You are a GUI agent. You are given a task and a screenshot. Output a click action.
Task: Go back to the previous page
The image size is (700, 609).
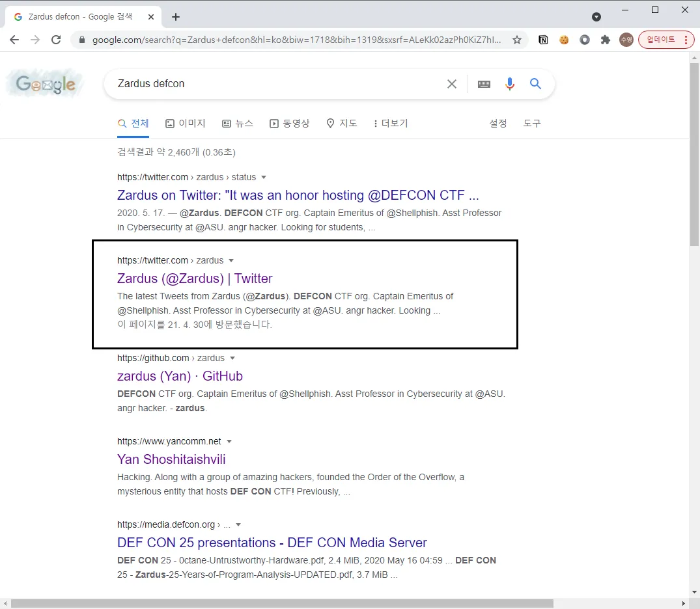pyautogui.click(x=14, y=40)
